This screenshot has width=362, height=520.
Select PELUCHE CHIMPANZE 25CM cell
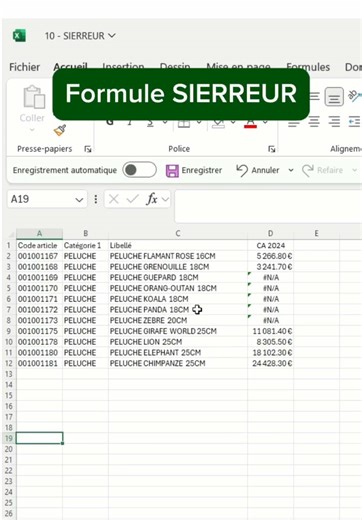point(178,363)
